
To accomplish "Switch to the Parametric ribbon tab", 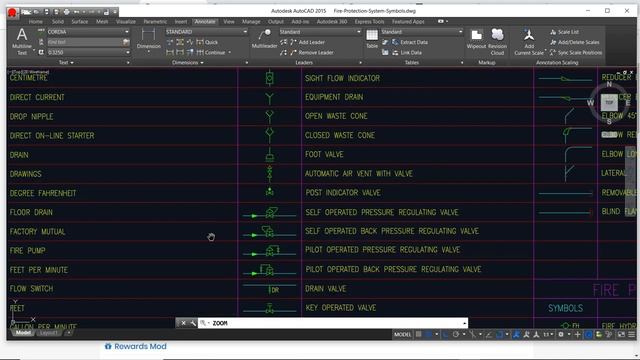I will [155, 22].
